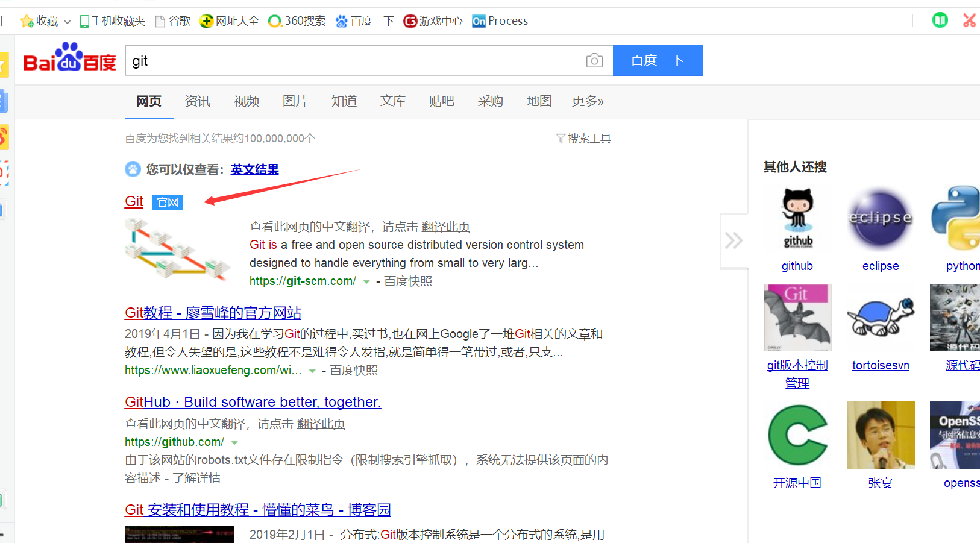The width and height of the screenshot is (980, 543).
Task: Open the Process On bookmark
Action: pos(500,21)
